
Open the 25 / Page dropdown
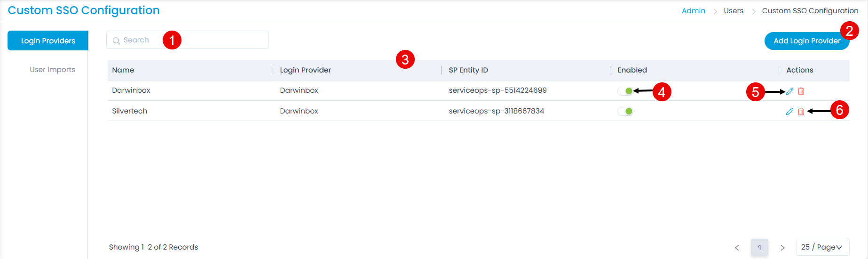pyautogui.click(x=822, y=247)
